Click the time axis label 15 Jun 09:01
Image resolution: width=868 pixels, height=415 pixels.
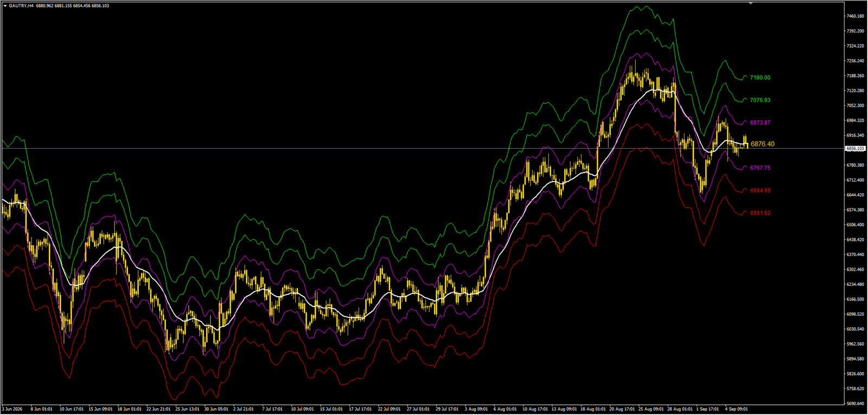100,409
